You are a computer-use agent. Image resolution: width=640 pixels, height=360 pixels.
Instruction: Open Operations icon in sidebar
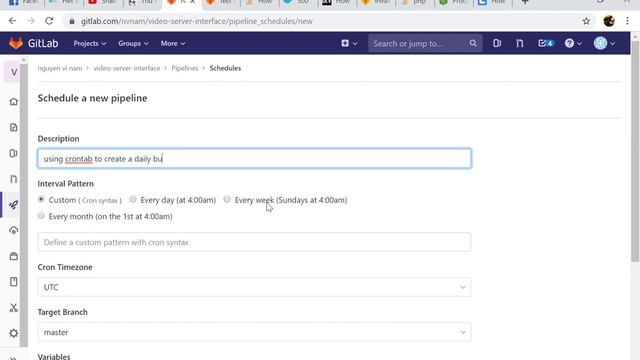click(13, 230)
